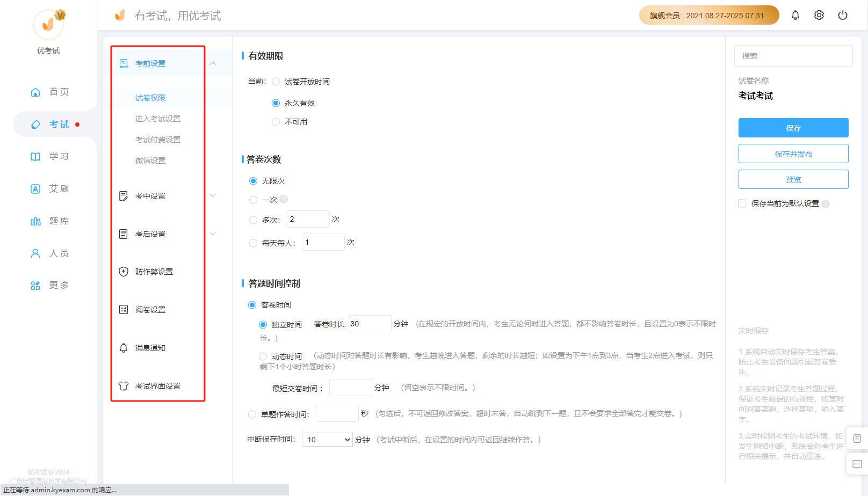Click the 消息通知 bell icon
Viewport: 868px width, 496px height.
coord(124,348)
